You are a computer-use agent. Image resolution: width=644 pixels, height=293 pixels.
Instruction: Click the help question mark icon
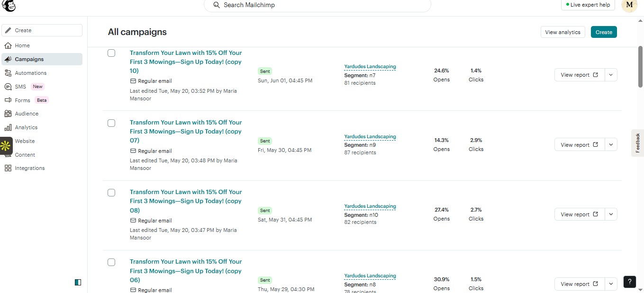coord(629,282)
